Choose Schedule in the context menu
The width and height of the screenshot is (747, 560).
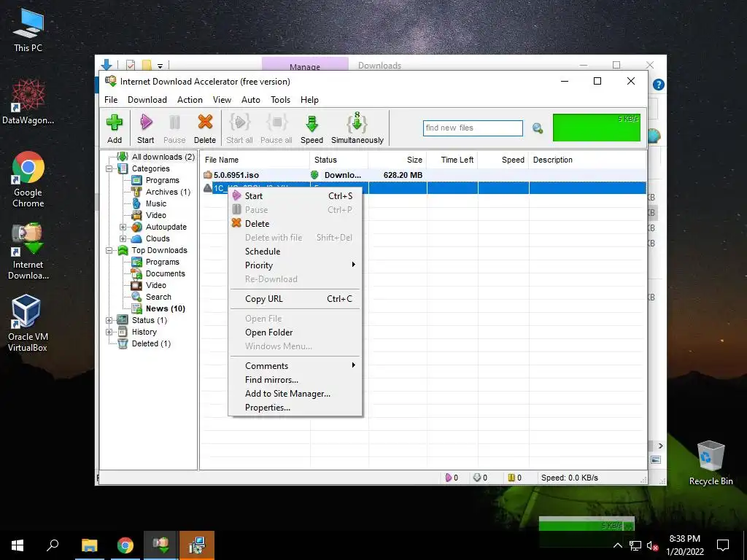coord(295,251)
